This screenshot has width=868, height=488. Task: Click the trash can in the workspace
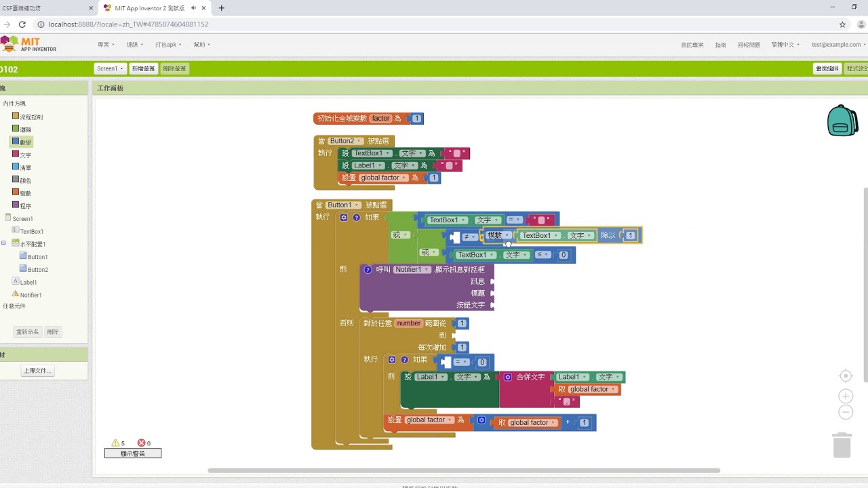click(x=842, y=445)
